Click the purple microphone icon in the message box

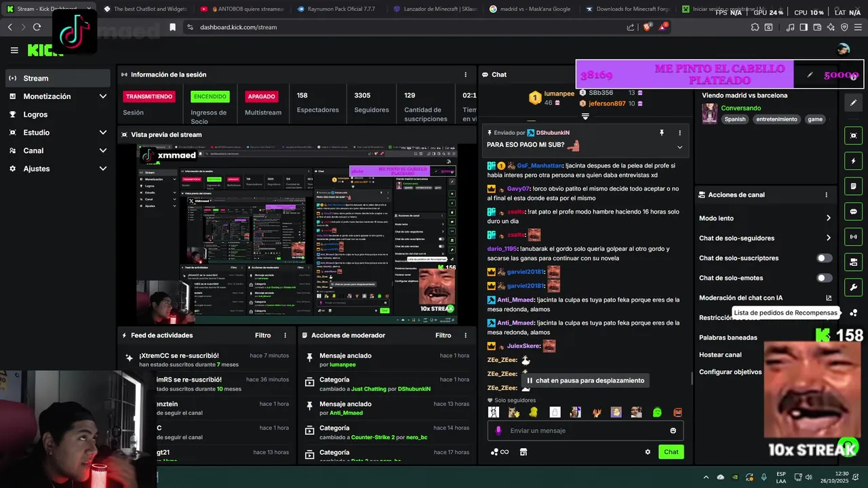[498, 430]
